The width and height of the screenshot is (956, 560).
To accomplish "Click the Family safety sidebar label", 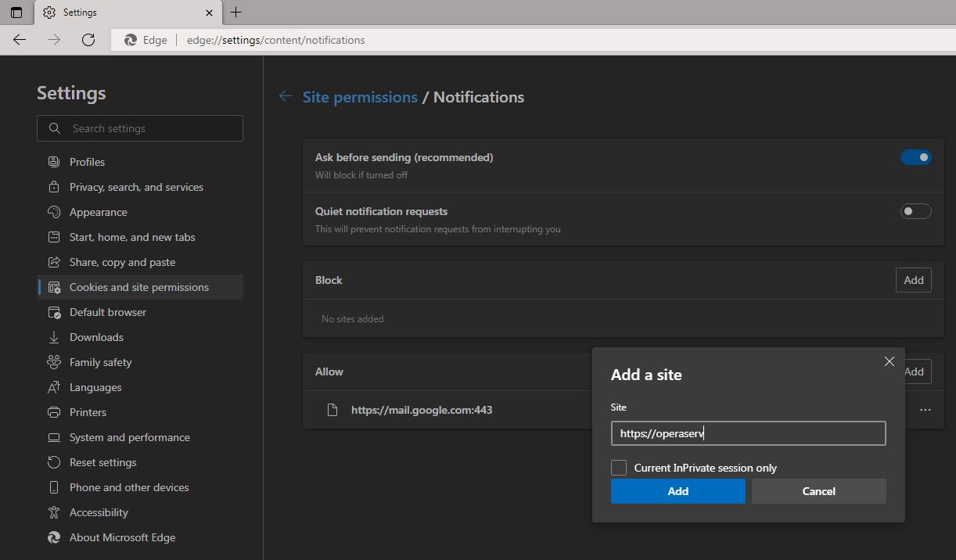I will [x=100, y=362].
